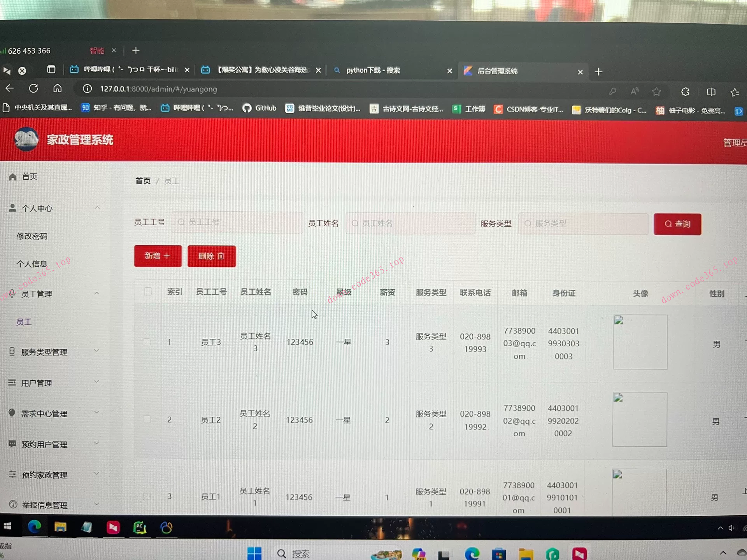Expand the 预约家政管理 menu

[x=96, y=473]
